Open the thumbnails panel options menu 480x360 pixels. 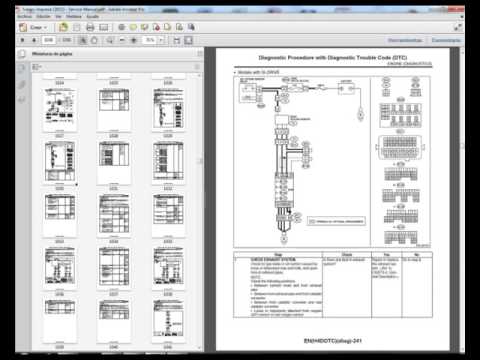click(x=37, y=67)
